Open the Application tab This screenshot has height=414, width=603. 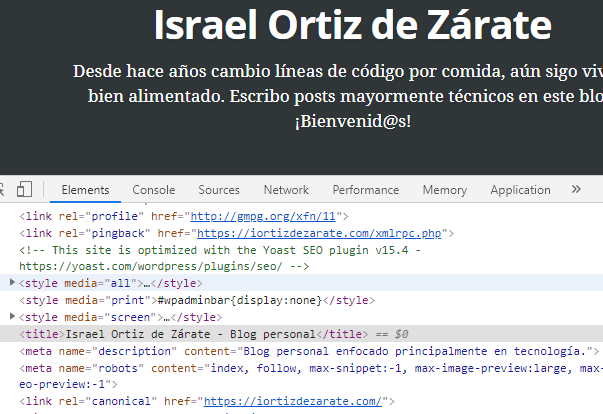click(x=520, y=190)
